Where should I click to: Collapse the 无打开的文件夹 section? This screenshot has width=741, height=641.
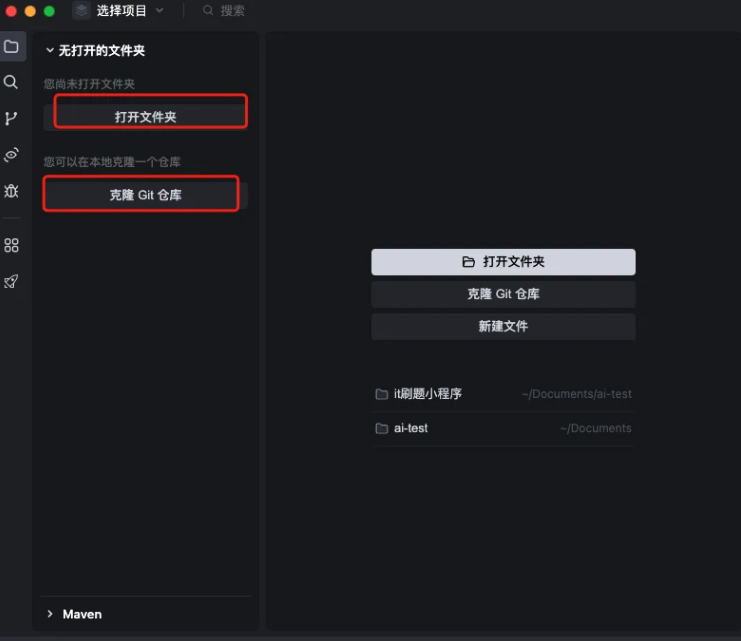click(x=95, y=51)
